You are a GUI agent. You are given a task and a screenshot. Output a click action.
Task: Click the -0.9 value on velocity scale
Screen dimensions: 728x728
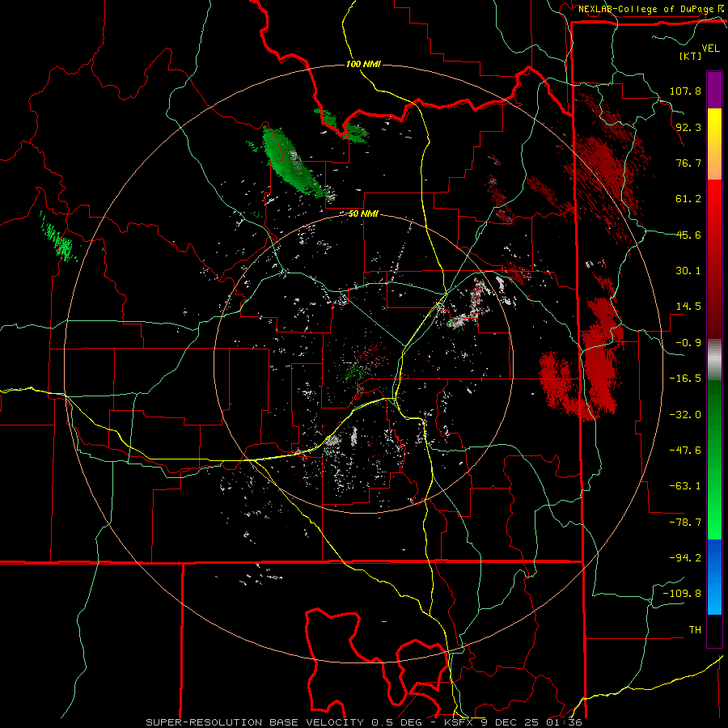coord(688,343)
